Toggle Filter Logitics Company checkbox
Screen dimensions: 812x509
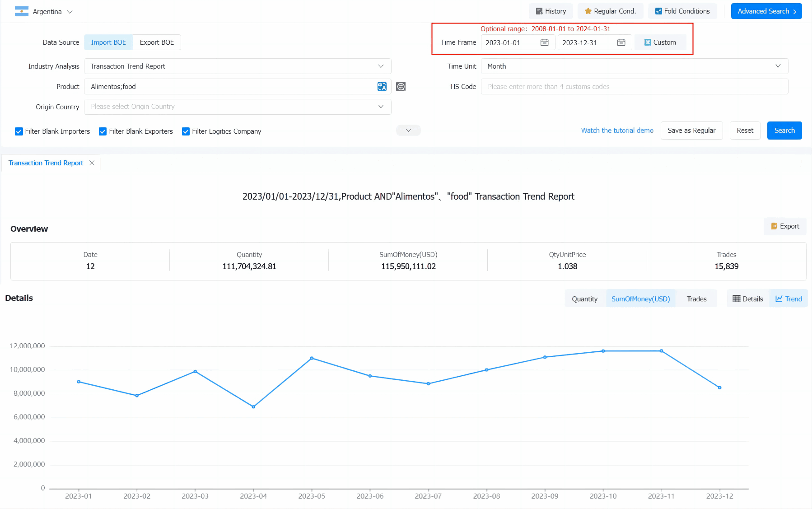(186, 131)
